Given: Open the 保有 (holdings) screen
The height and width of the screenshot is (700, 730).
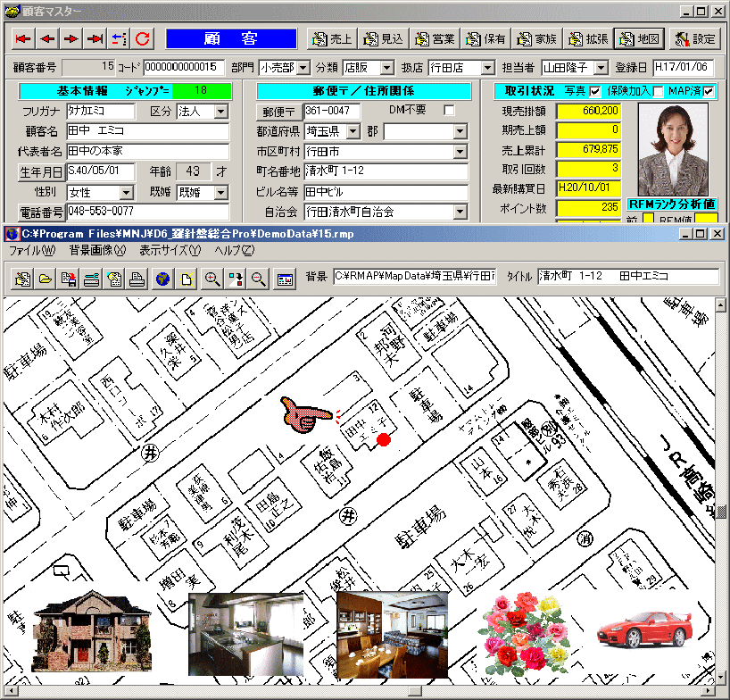Looking at the screenshot, I should (485, 38).
